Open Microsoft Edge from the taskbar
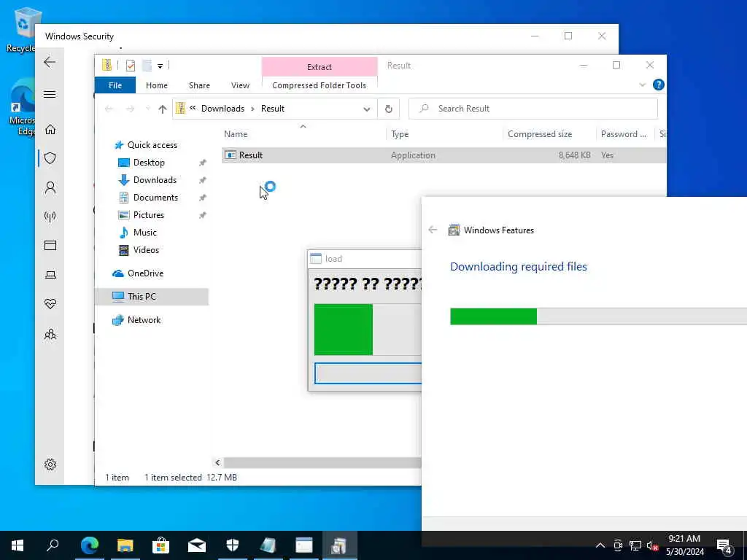Image resolution: width=747 pixels, height=560 pixels. 89,545
